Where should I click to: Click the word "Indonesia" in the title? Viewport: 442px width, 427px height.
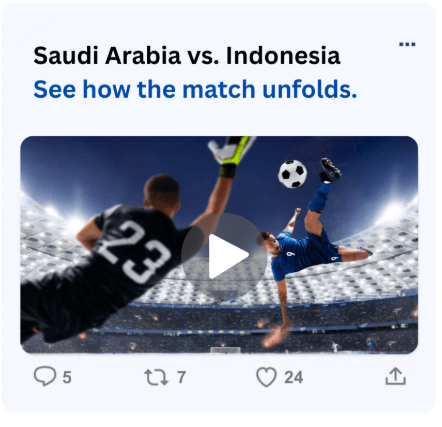283,56
